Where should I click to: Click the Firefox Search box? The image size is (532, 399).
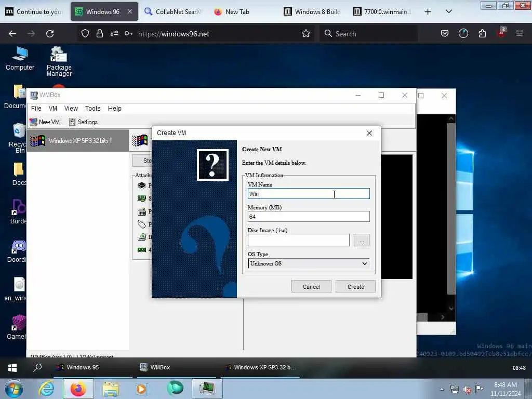click(368, 34)
